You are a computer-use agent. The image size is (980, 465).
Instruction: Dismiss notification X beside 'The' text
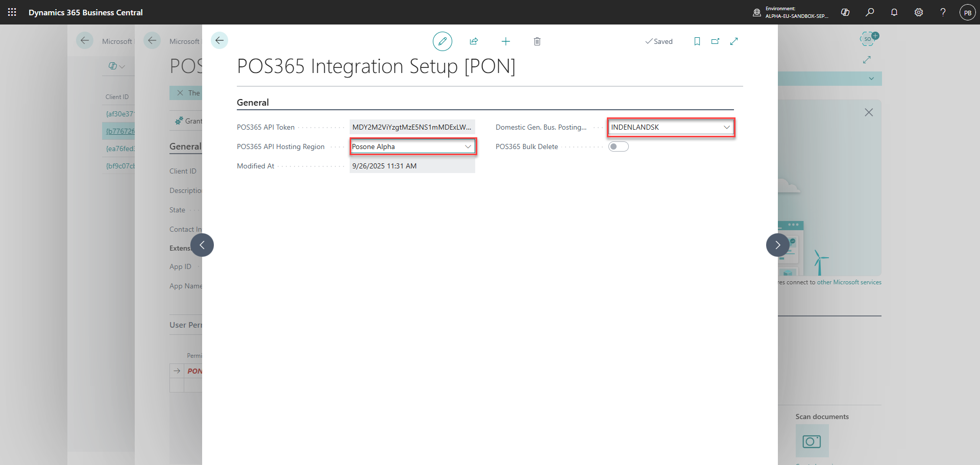coord(180,93)
